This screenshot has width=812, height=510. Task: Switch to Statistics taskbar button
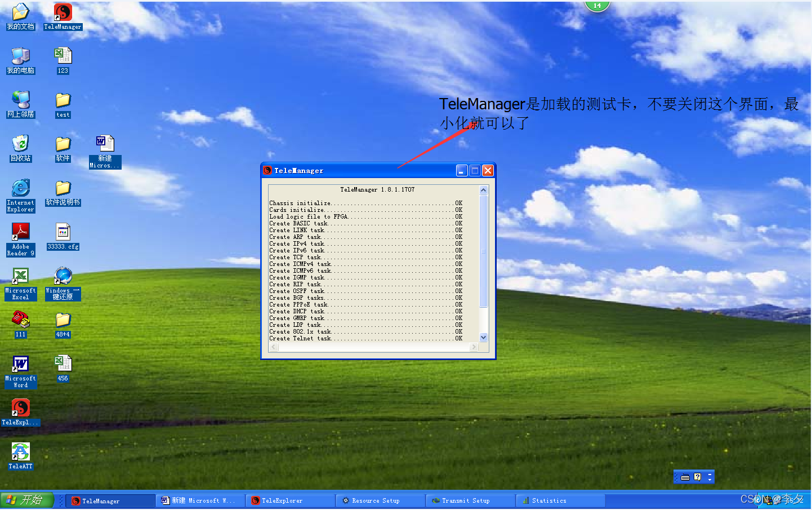click(561, 501)
